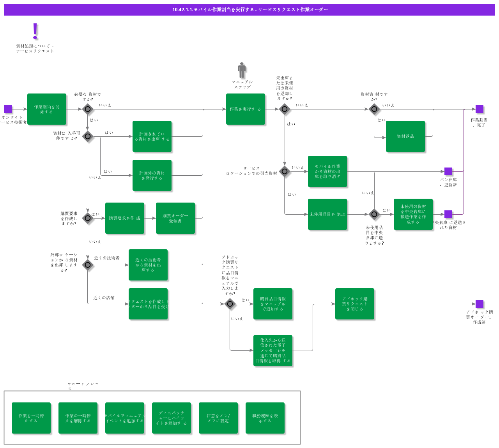Open the box receiving items near 近くの店舗
This screenshot has height=448, width=499.
(148, 304)
